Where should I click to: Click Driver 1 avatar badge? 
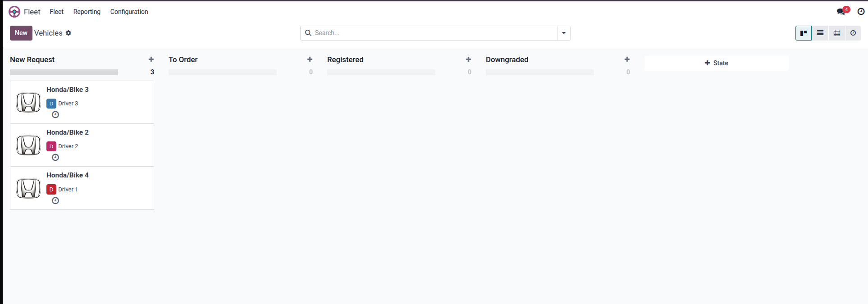(51, 190)
